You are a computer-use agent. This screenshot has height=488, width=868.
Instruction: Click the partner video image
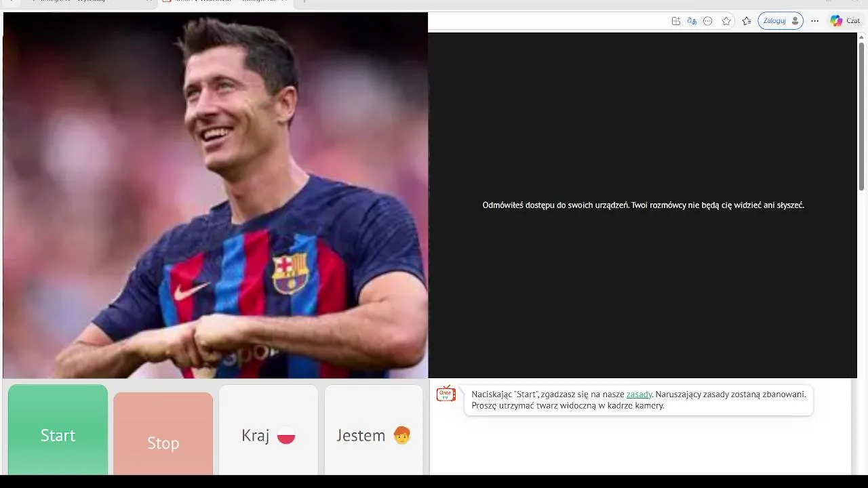coord(216,195)
